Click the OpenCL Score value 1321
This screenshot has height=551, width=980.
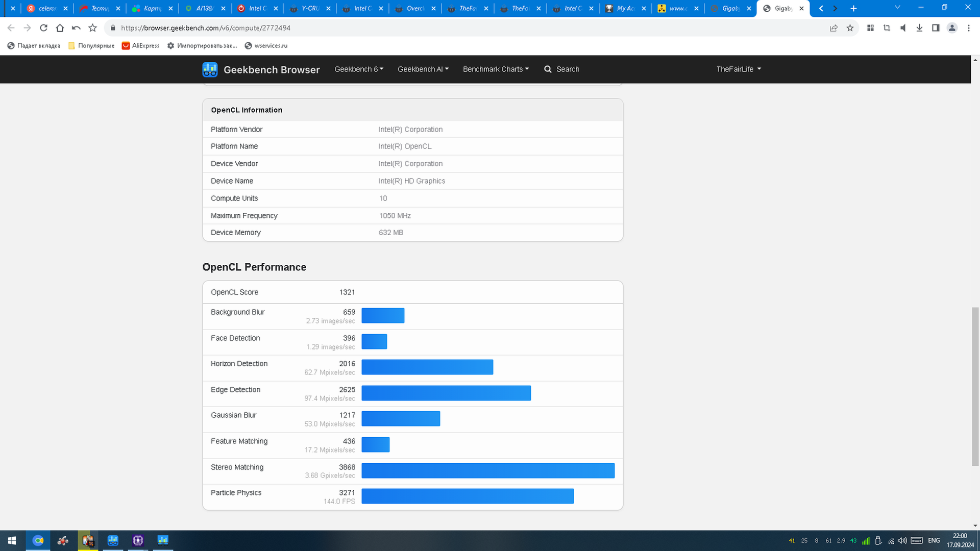pos(347,292)
